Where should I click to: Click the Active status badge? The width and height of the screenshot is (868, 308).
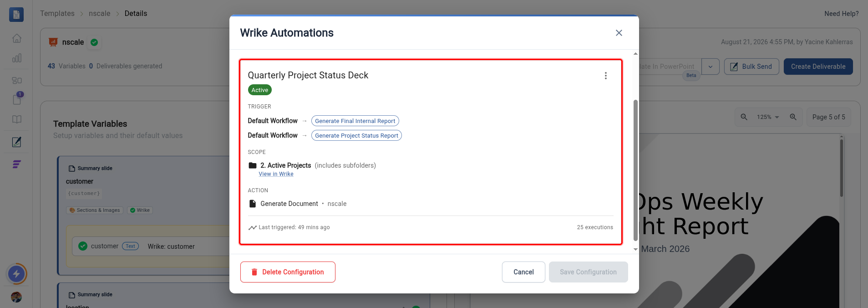click(x=259, y=90)
